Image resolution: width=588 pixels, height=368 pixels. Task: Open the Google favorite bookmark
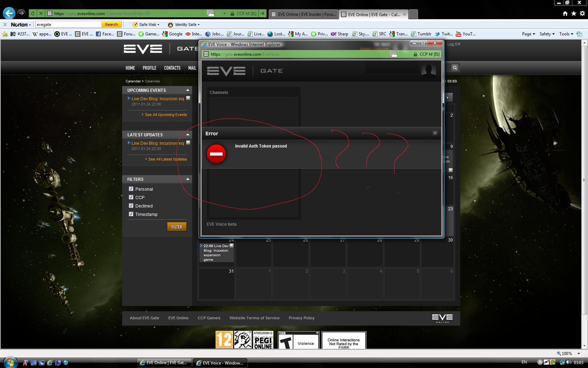click(x=172, y=34)
